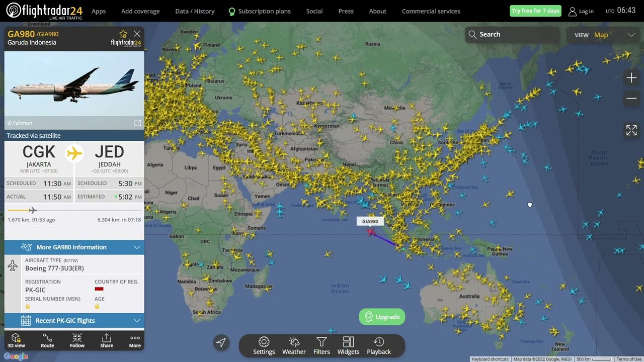
Task: Click Try free for 7 days
Action: click(535, 11)
